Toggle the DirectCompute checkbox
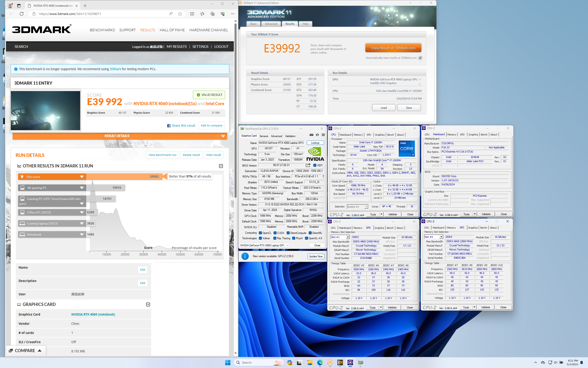 (x=288, y=233)
